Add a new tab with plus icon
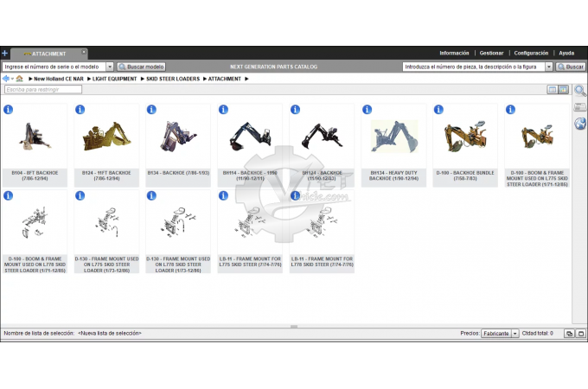 (4, 54)
